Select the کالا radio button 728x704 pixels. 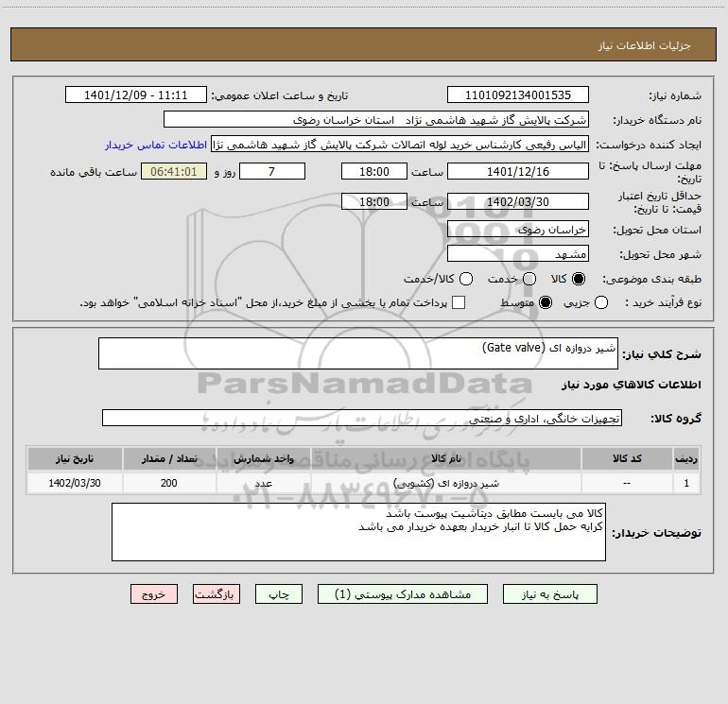[579, 279]
